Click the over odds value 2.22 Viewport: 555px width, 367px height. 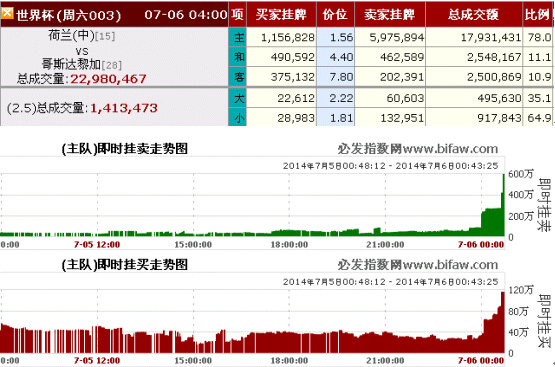pos(341,98)
